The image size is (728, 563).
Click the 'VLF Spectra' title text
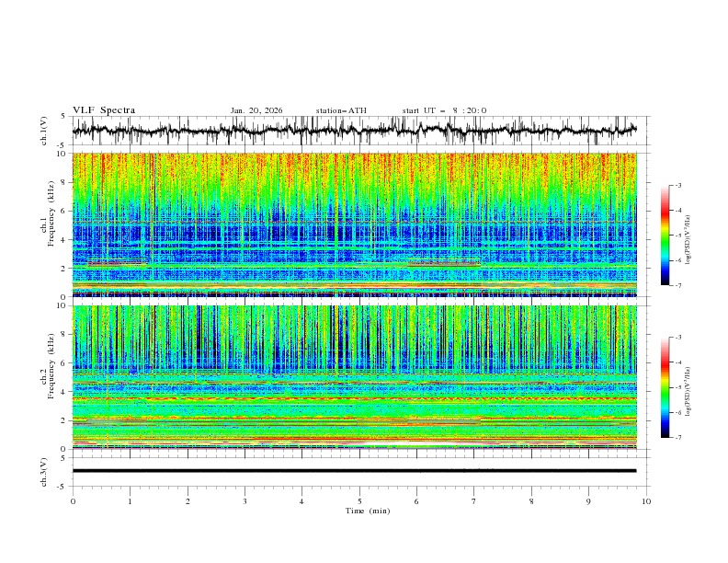click(104, 110)
